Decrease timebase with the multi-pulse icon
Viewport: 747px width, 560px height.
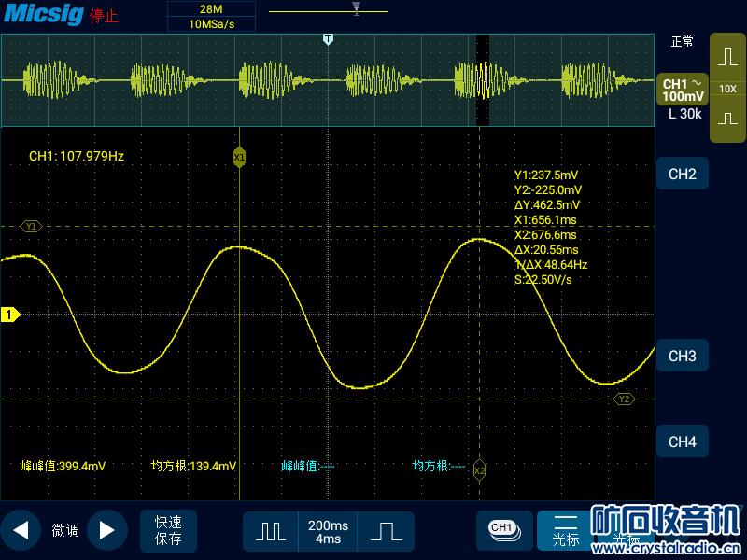[271, 531]
